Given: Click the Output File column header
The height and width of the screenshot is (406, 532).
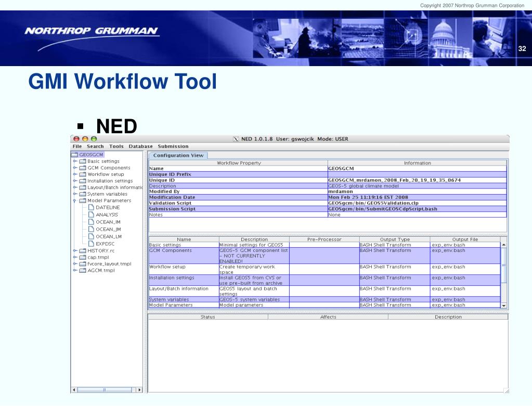Looking at the screenshot, I should pyautogui.click(x=465, y=239).
